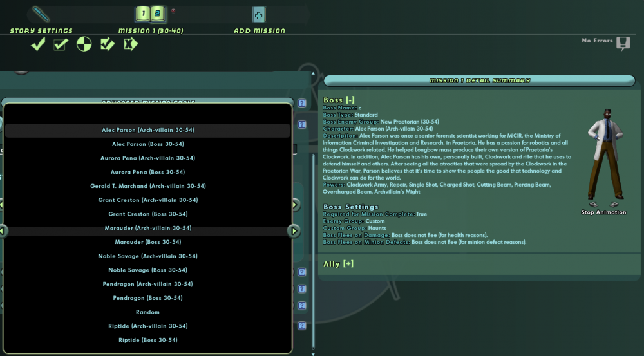Choose Aurora Pena (Arch-villain 30-54) from list

click(147, 158)
